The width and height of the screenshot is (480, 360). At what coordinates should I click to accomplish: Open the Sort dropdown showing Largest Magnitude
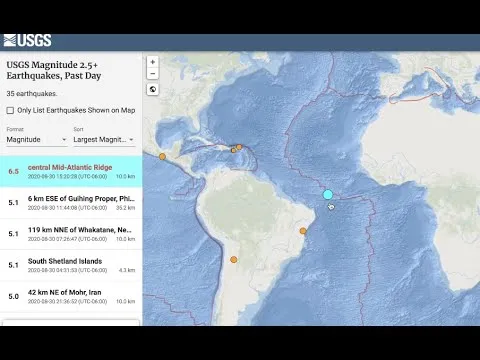click(x=104, y=140)
